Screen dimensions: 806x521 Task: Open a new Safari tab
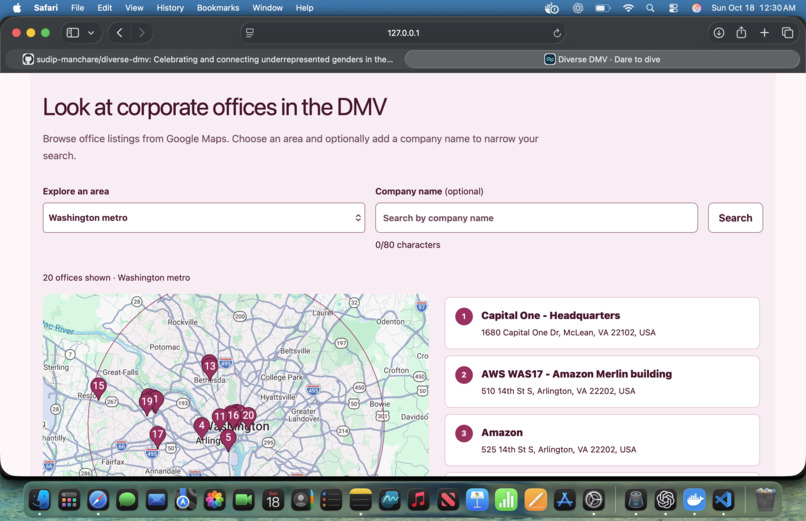[x=764, y=33]
